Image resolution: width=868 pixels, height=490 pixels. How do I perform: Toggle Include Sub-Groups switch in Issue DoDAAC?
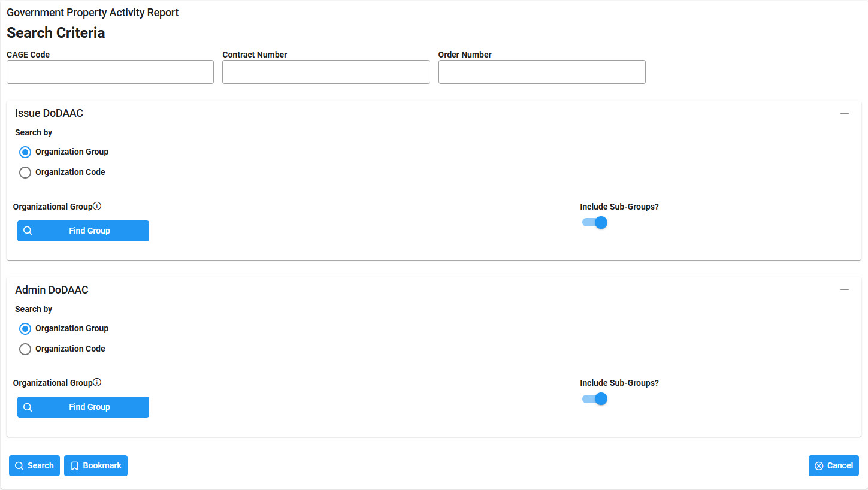tap(595, 223)
